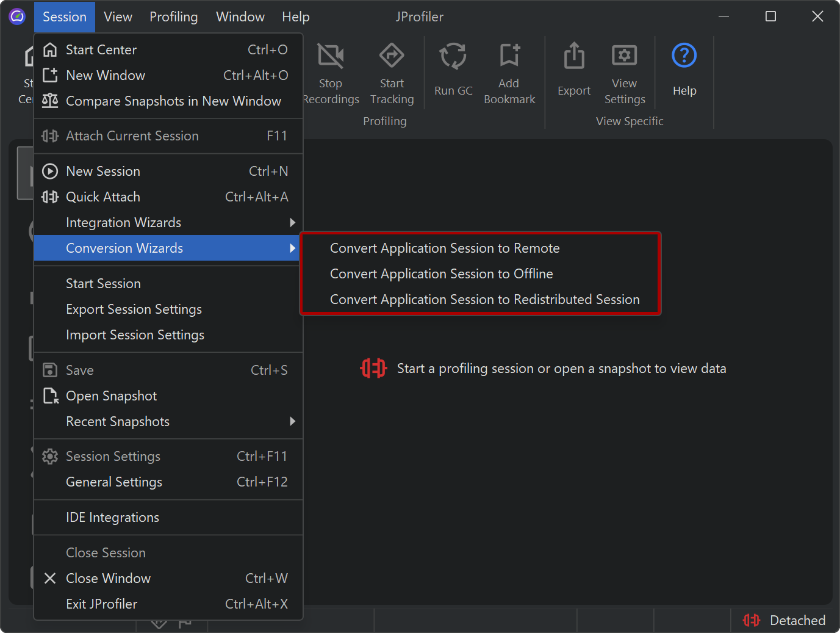Click the Start Tracking toolbar icon

(x=392, y=56)
